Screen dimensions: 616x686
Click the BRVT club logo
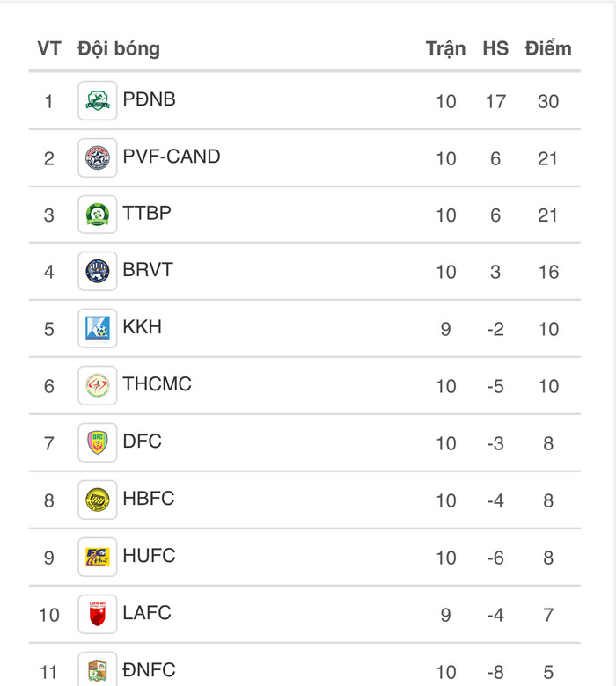(97, 272)
